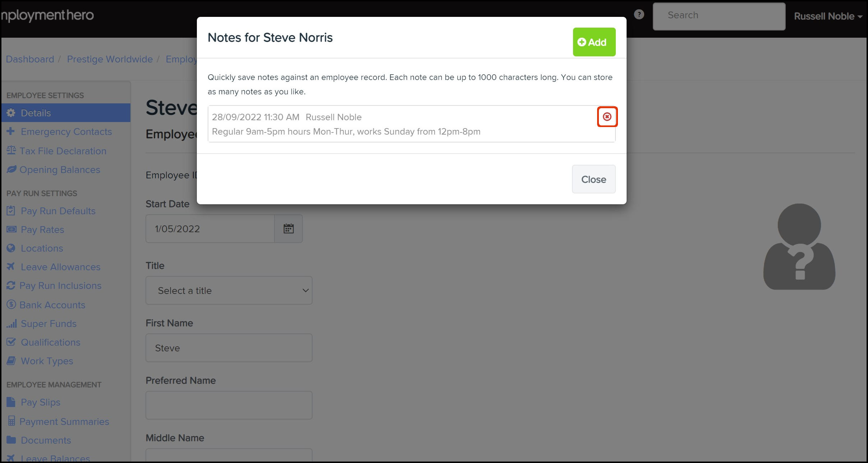
Task: Click the Locations globe icon
Action: (11, 248)
